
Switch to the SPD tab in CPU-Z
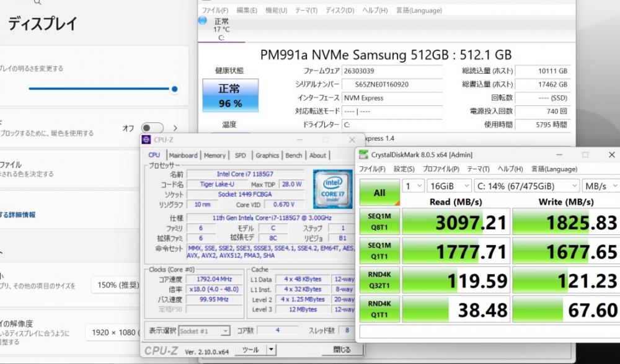[241, 156]
